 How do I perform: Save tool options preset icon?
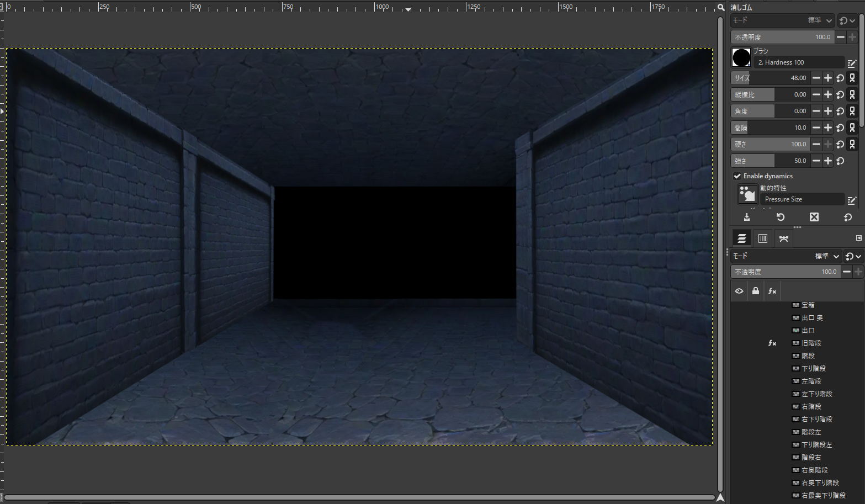[747, 217]
